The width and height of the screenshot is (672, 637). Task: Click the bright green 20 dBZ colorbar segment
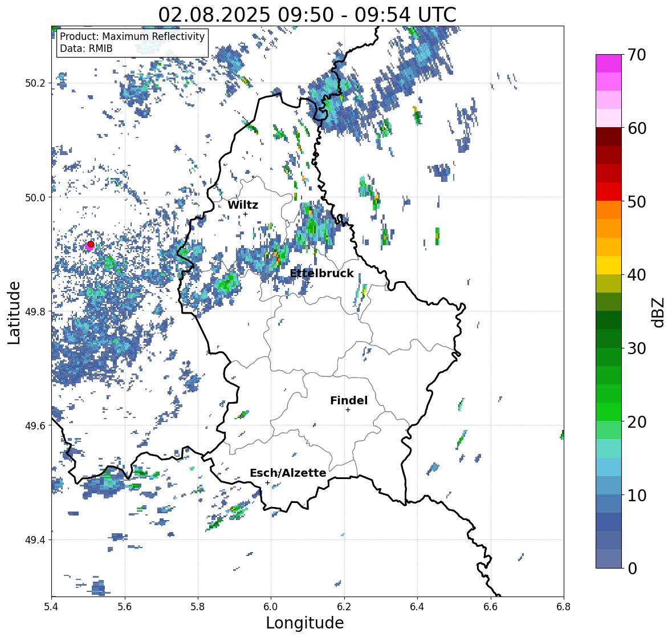[x=609, y=412]
